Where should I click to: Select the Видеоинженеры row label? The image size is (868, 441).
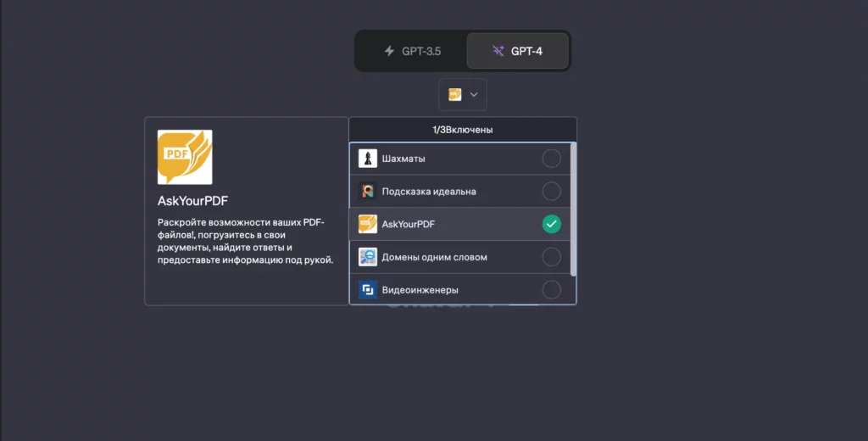(x=420, y=290)
